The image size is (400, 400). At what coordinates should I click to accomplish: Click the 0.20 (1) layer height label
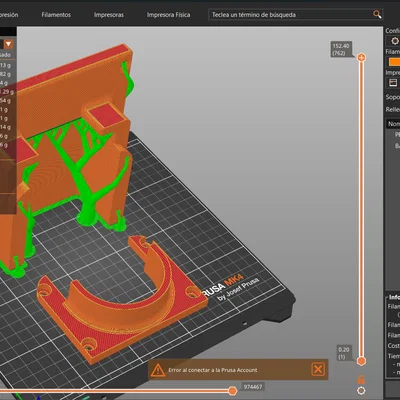(344, 353)
